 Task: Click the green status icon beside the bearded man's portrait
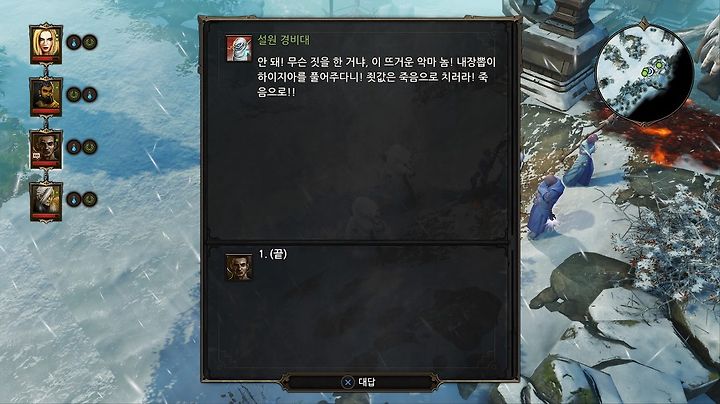(x=74, y=95)
